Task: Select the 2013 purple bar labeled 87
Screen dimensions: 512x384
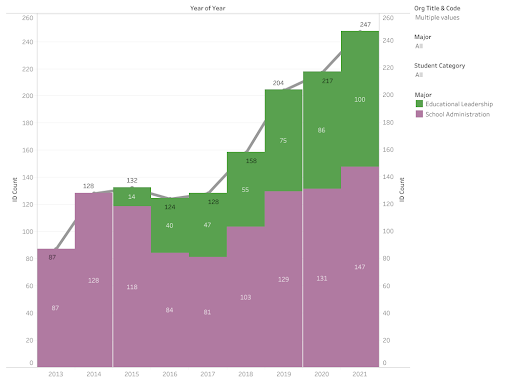Action: pyautogui.click(x=56, y=308)
